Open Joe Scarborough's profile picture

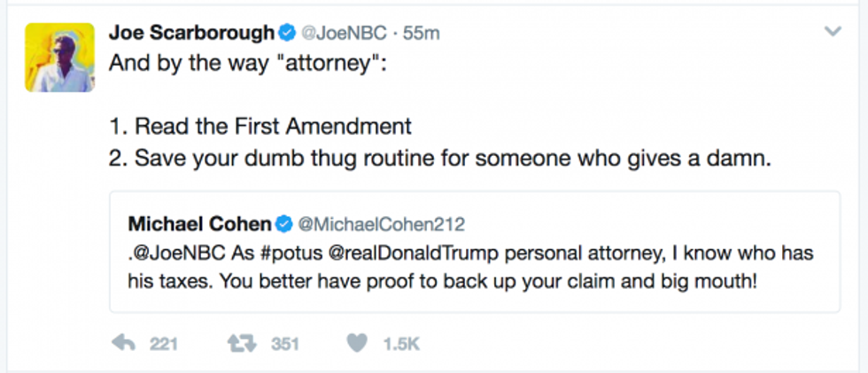point(58,58)
